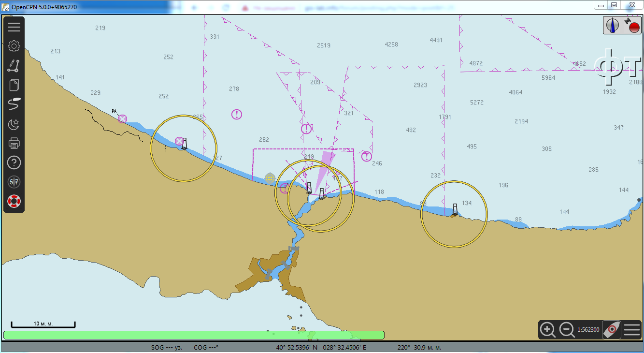Open the Options settings gear
The width and height of the screenshot is (644, 353).
point(14,46)
